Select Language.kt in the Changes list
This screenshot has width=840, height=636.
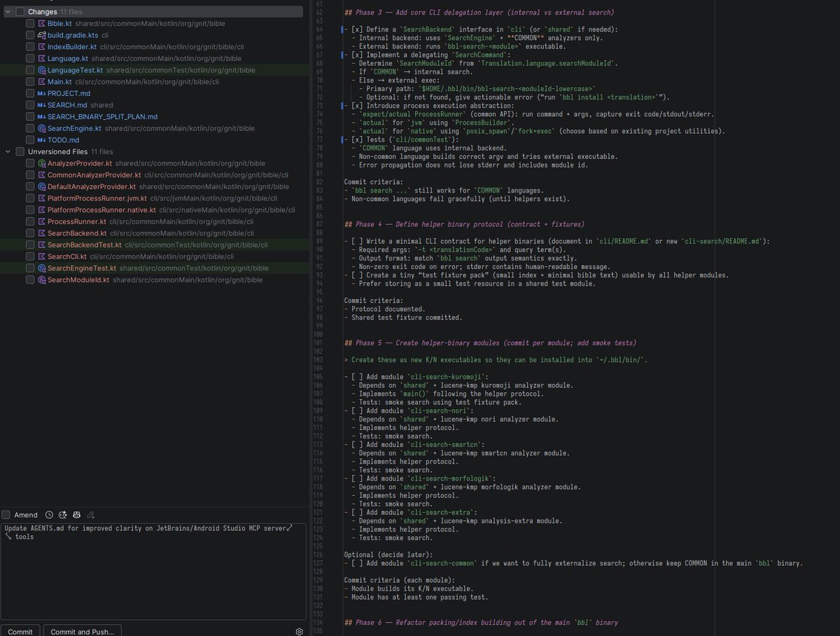pyautogui.click(x=68, y=58)
